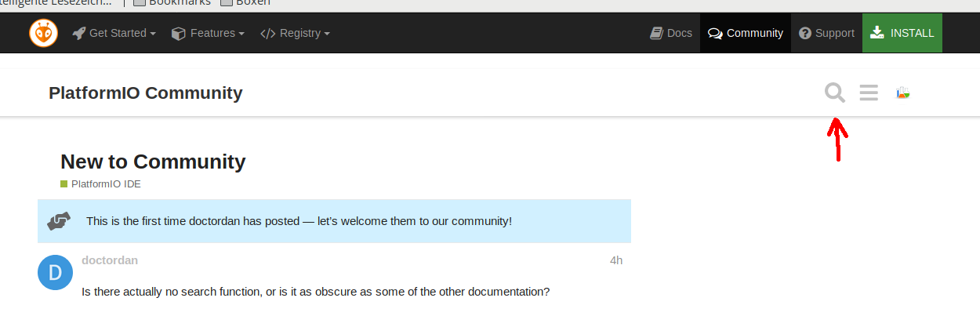Image resolution: width=980 pixels, height=316 pixels.
Task: Click the green INSTALL button
Action: (x=902, y=33)
